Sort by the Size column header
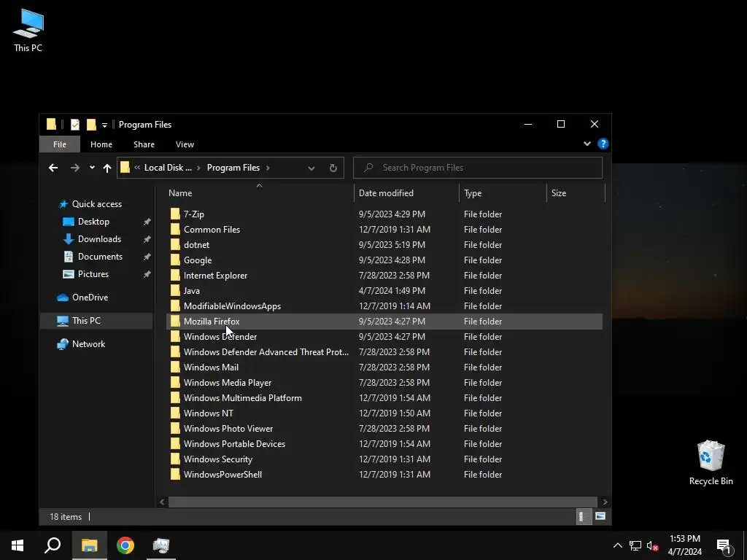Viewport: 747px width, 560px height. pyautogui.click(x=576, y=192)
